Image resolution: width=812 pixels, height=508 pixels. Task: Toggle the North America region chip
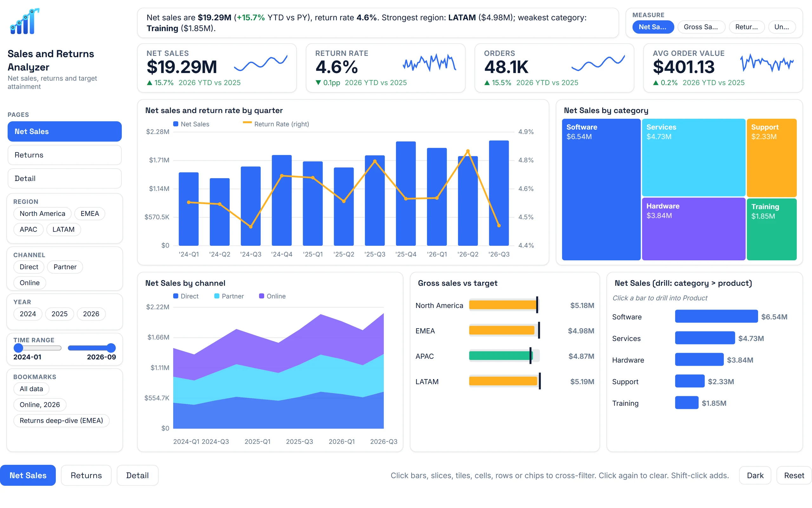coord(42,214)
